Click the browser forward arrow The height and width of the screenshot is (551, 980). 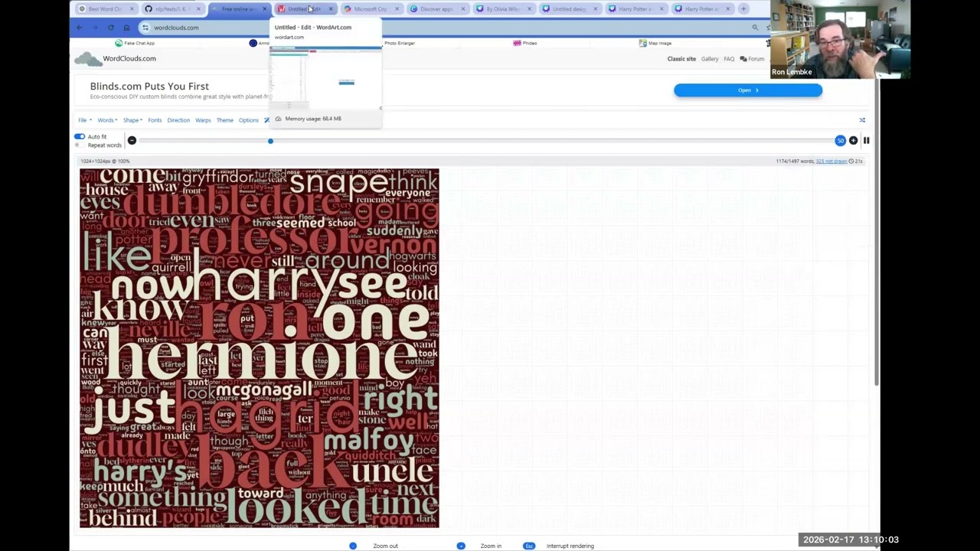(95, 28)
